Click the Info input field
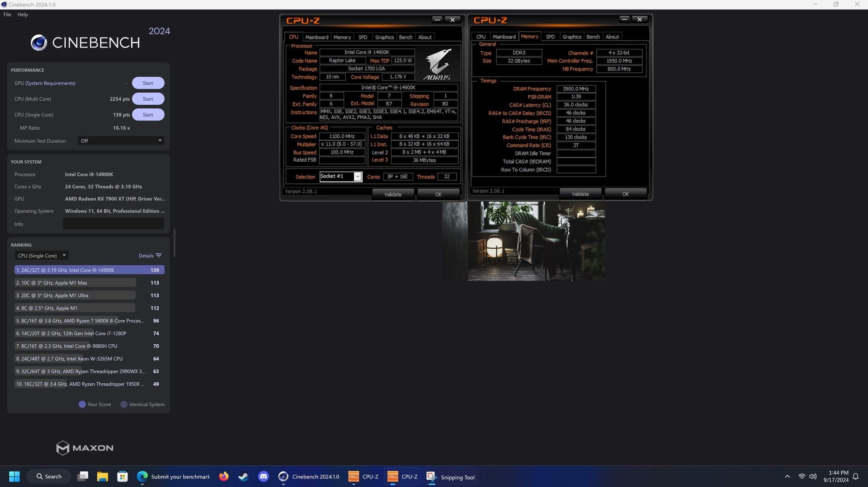This screenshot has height=487, width=868. pyautogui.click(x=113, y=224)
